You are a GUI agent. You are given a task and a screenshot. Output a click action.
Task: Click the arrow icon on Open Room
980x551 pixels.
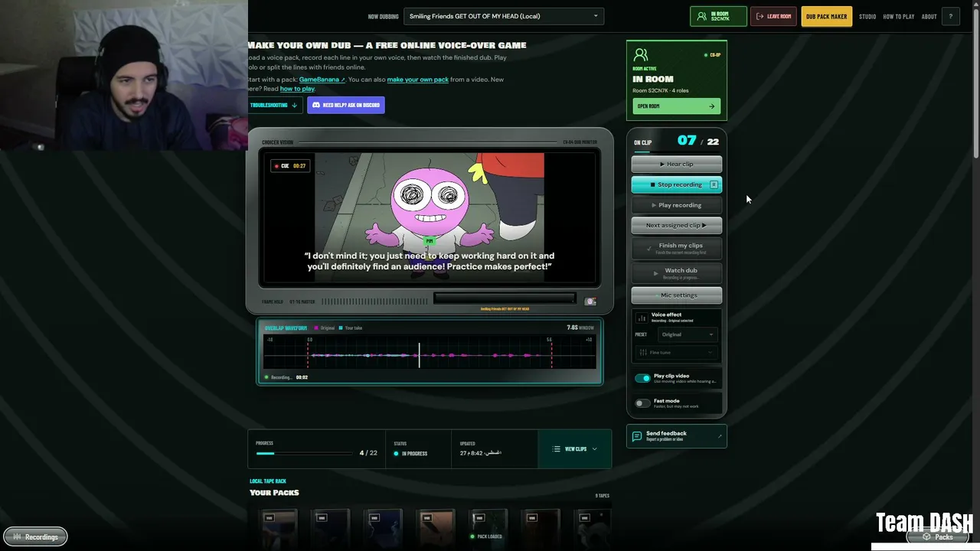pyautogui.click(x=711, y=106)
